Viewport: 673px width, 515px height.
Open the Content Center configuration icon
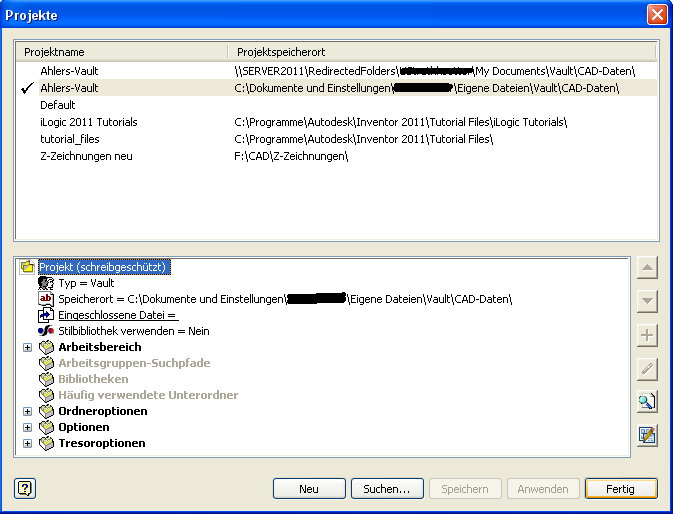647,435
